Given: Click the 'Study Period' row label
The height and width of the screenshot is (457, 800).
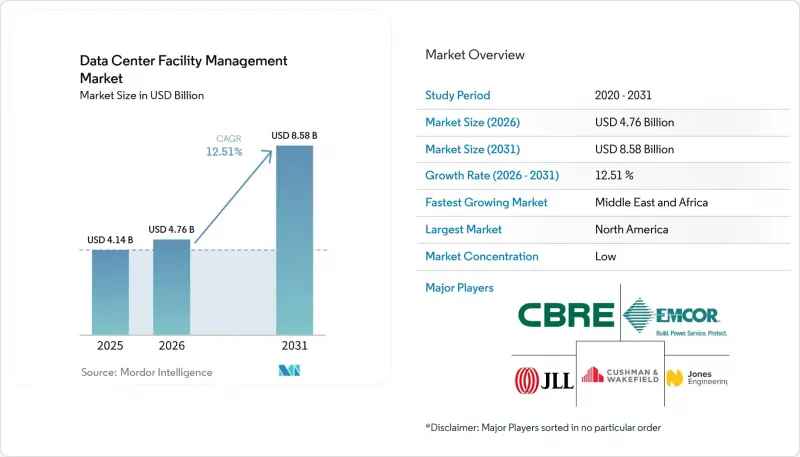Looking at the screenshot, I should pyautogui.click(x=458, y=95).
